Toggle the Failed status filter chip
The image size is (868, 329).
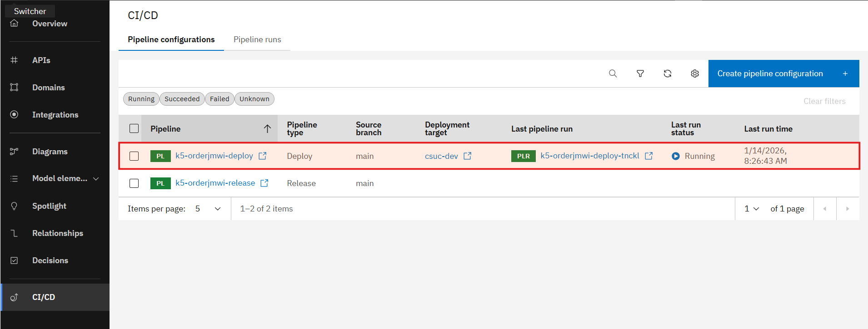click(219, 99)
